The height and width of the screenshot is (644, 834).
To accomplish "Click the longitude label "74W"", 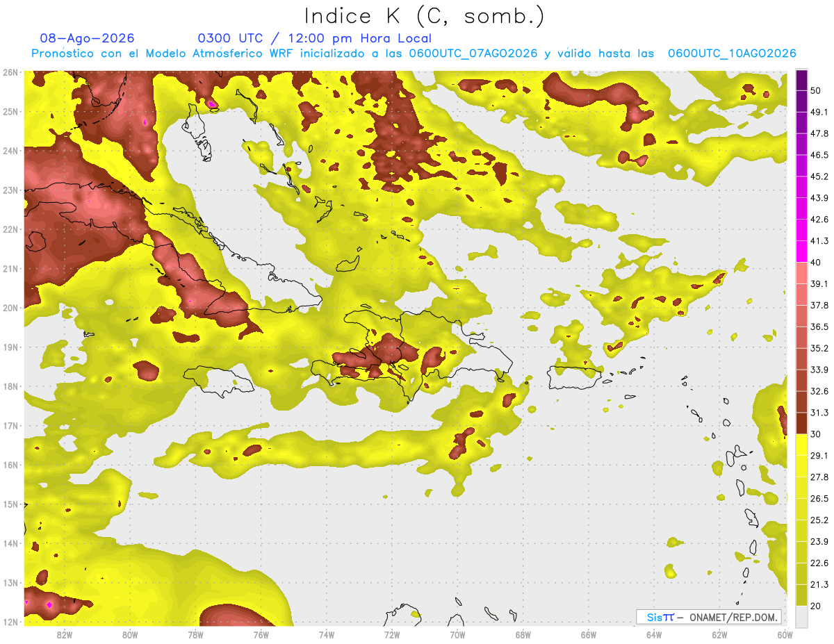I will coord(326,634).
